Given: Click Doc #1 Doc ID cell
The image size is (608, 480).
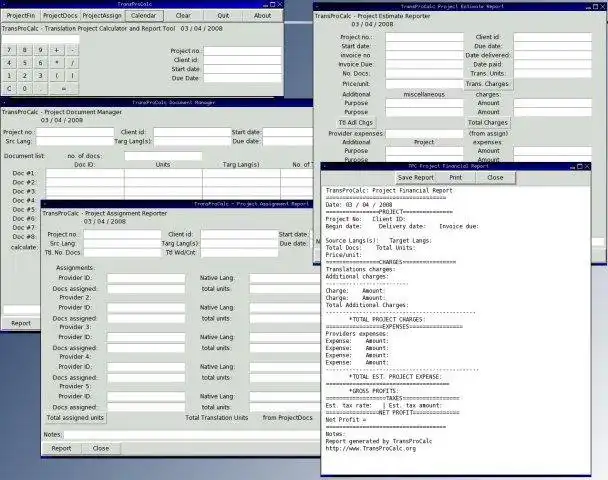Looking at the screenshot, I should 85,173.
